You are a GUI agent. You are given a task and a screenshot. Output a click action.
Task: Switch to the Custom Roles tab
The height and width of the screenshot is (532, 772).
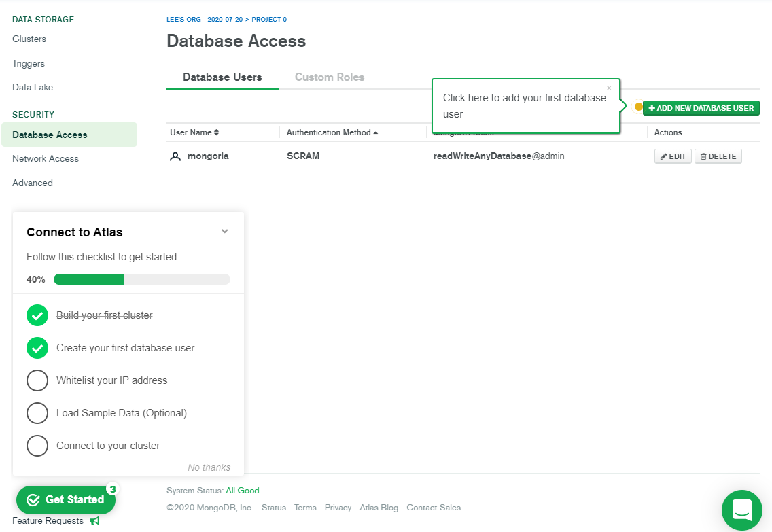[330, 77]
